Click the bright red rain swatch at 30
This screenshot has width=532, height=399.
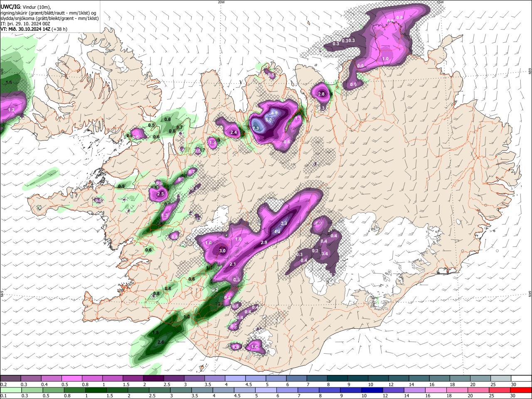(521, 390)
